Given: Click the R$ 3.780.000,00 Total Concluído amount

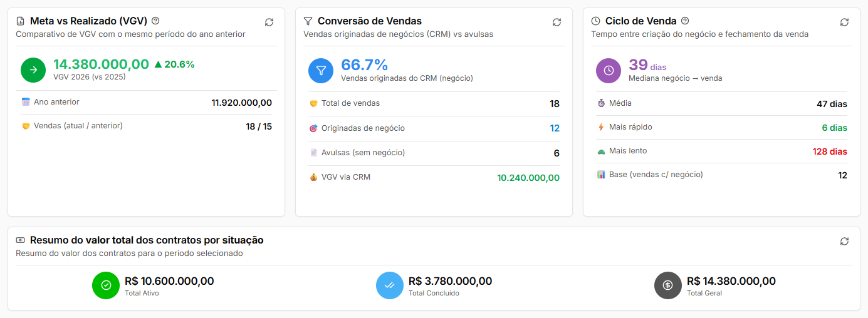Looking at the screenshot, I should pyautogui.click(x=450, y=281).
